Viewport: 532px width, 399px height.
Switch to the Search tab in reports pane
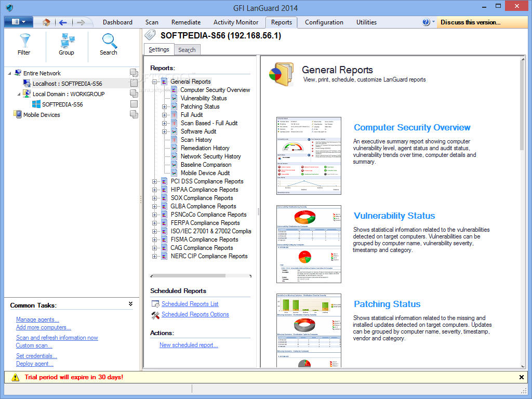187,50
